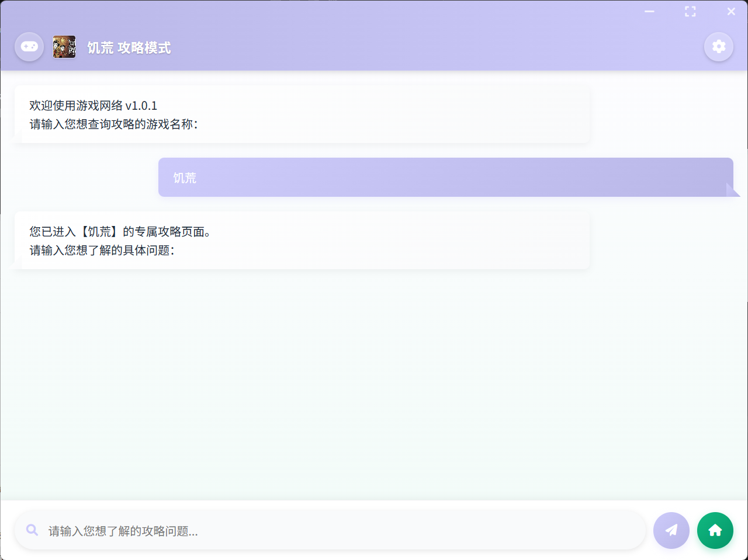748x560 pixels.
Task: Return home with the green house button
Action: point(715,530)
